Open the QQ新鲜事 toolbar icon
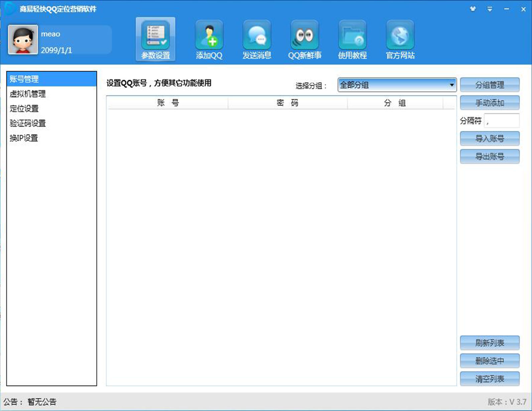This screenshot has width=532, height=411. pyautogui.click(x=305, y=39)
